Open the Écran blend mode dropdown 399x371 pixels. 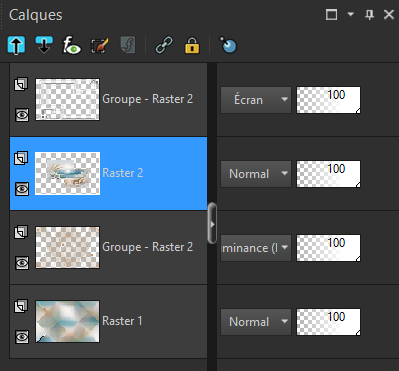(x=256, y=100)
